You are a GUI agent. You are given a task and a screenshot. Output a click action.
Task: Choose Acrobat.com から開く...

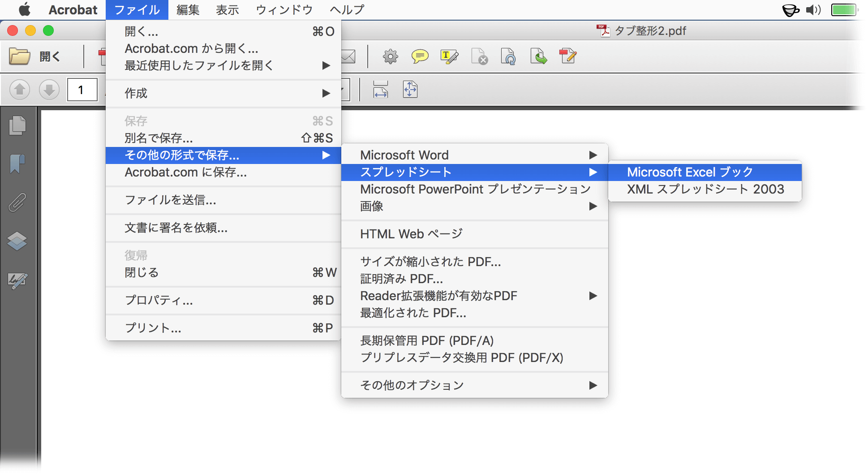(x=223, y=48)
